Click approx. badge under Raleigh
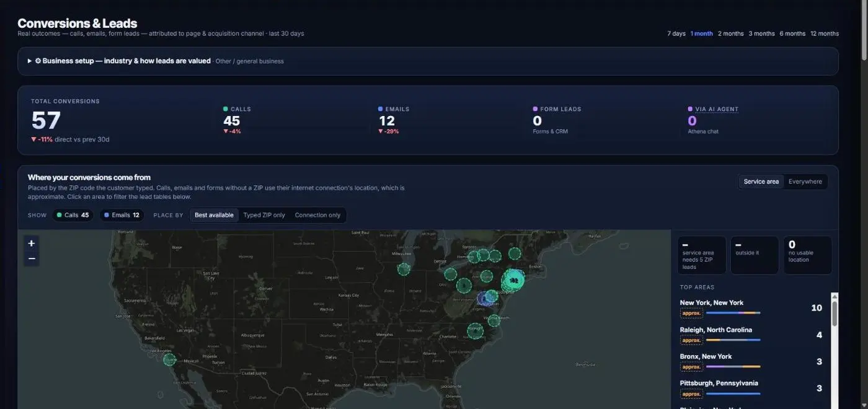Image resolution: width=868 pixels, height=409 pixels. 691,340
